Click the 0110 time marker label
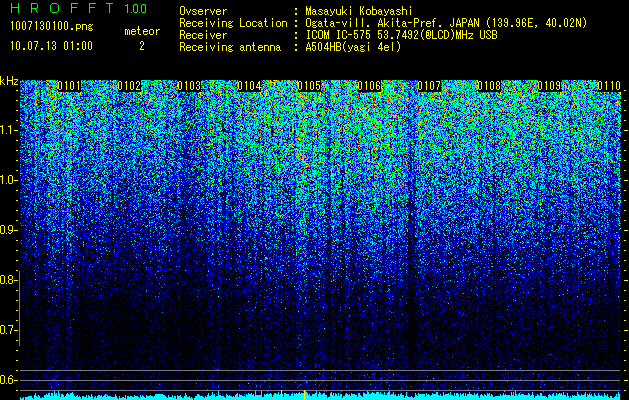The height and width of the screenshot is (400, 629). coord(609,86)
